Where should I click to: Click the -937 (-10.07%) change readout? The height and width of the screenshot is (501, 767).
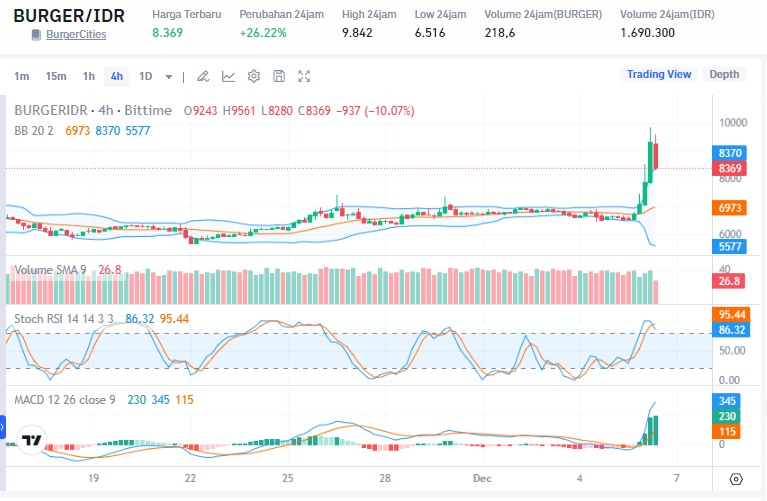click(375, 111)
